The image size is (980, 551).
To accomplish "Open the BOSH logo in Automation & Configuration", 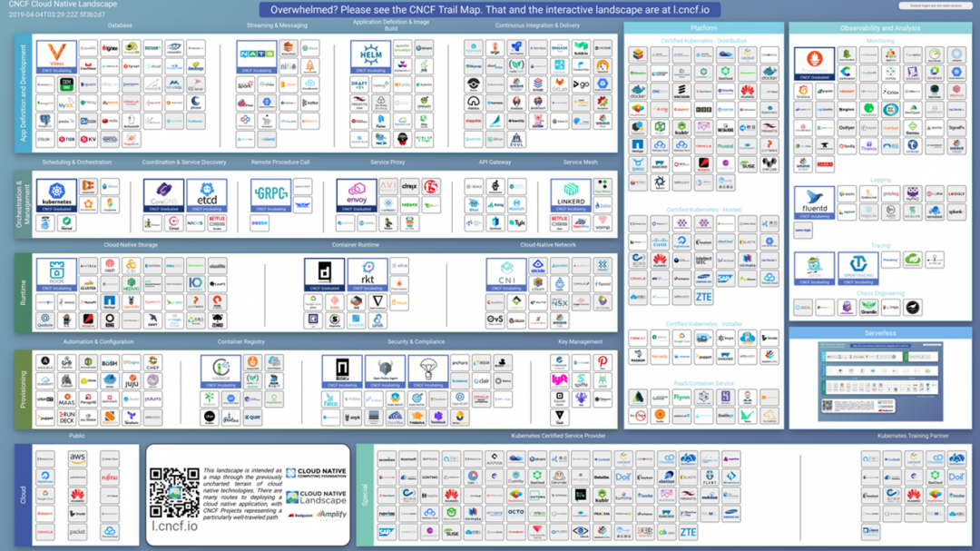I will (110, 363).
